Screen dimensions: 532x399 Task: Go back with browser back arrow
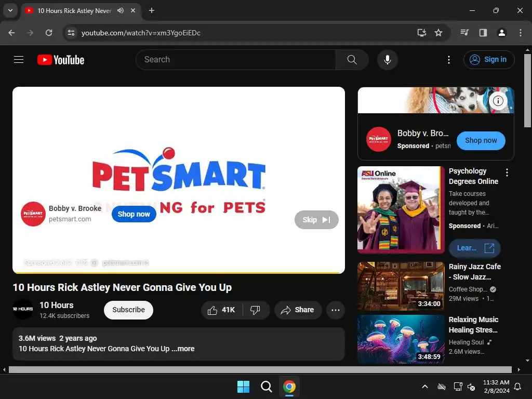point(11,33)
